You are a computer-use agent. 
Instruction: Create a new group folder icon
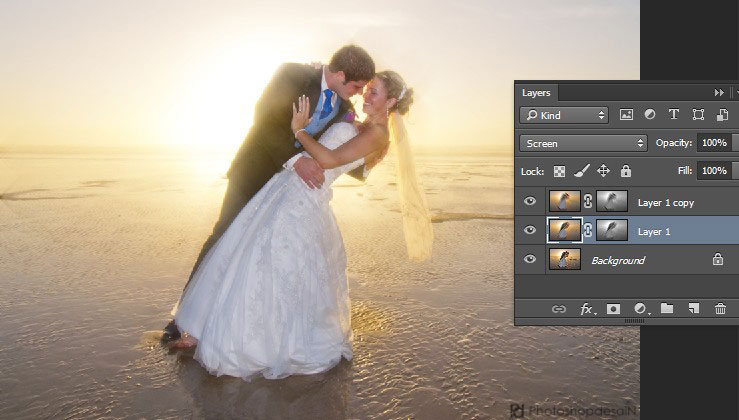(667, 309)
